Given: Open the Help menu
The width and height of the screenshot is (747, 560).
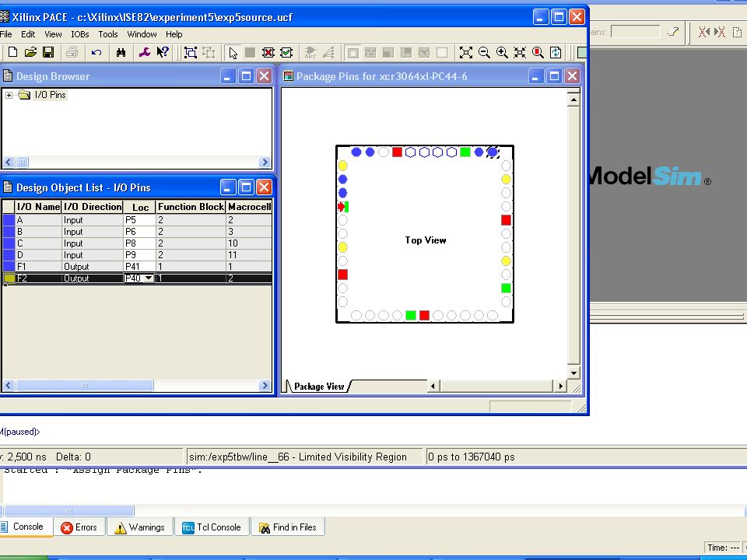Looking at the screenshot, I should point(174,34).
